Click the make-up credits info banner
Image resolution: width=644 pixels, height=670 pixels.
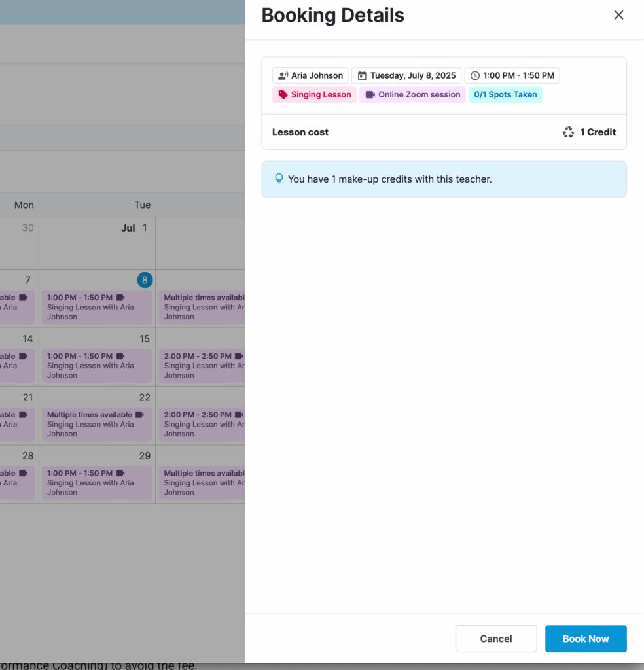point(444,179)
